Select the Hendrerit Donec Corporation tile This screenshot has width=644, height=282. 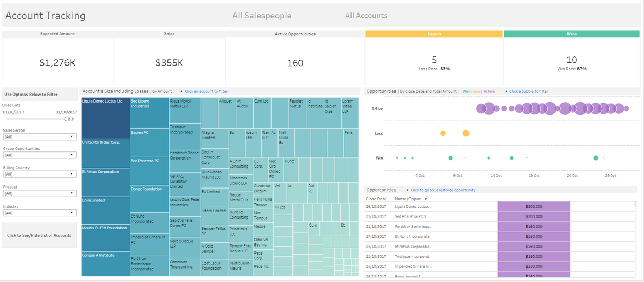tap(185, 161)
